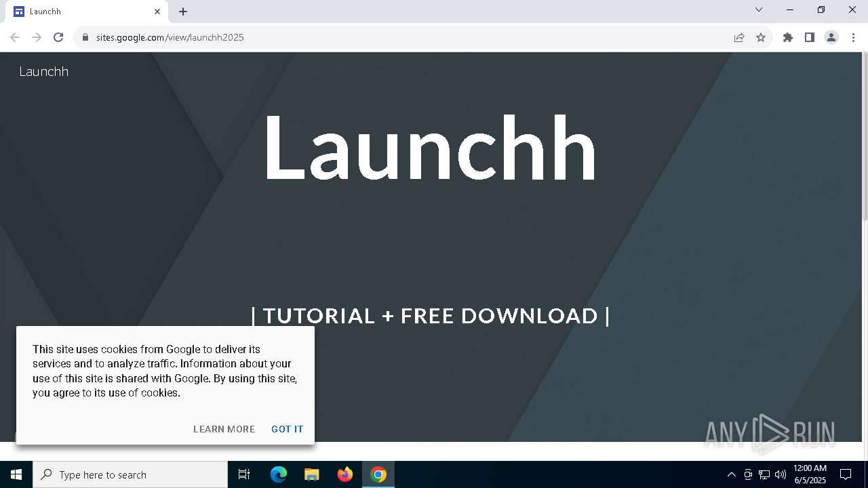Open the Chrome profile avatar
This screenshot has width=868, height=488.
coord(831,37)
